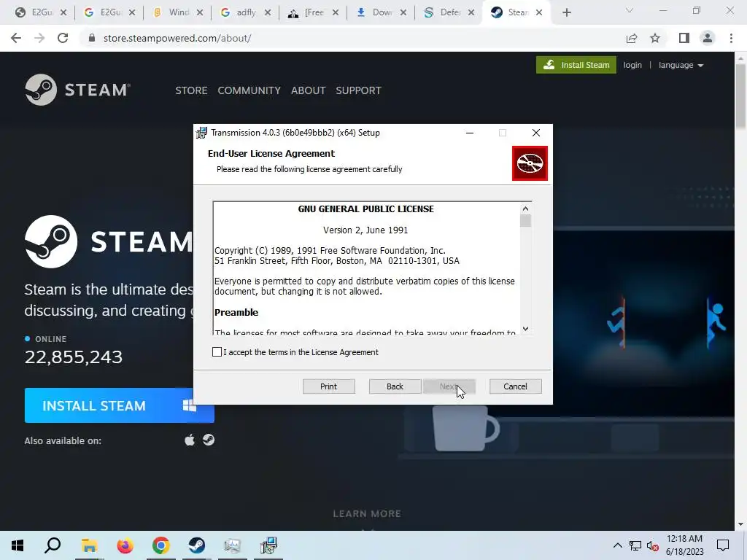Click the Apple macOS download icon
The image size is (747, 560).
(190, 440)
